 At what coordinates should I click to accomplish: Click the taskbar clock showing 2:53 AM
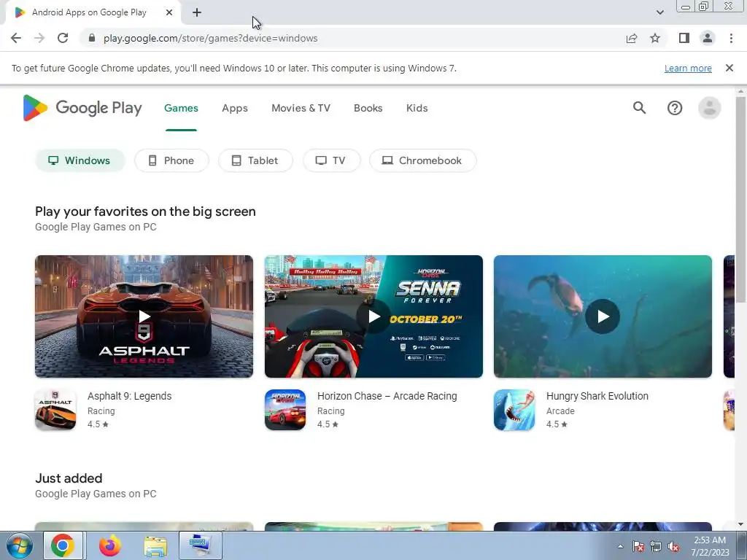[x=710, y=546]
